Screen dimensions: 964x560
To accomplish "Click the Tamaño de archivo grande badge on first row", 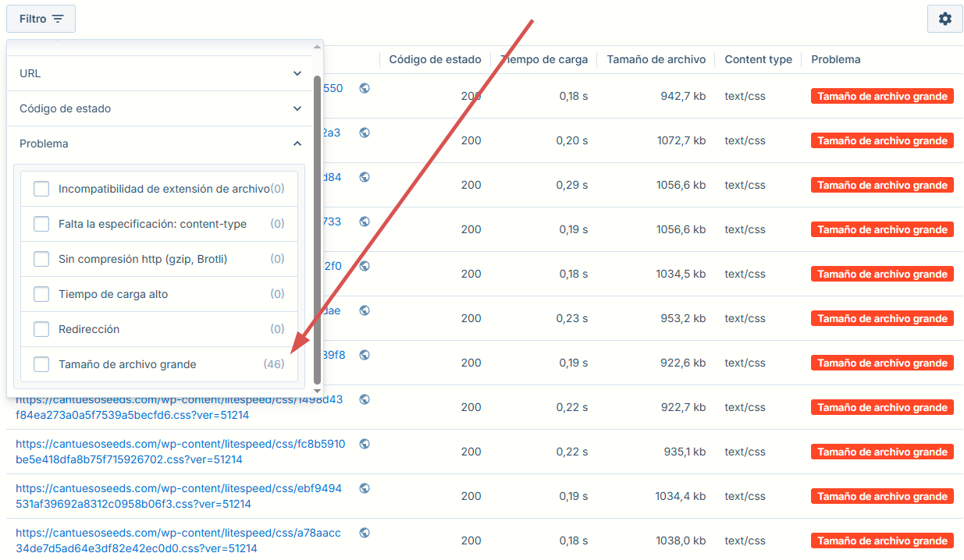I will click(x=882, y=96).
